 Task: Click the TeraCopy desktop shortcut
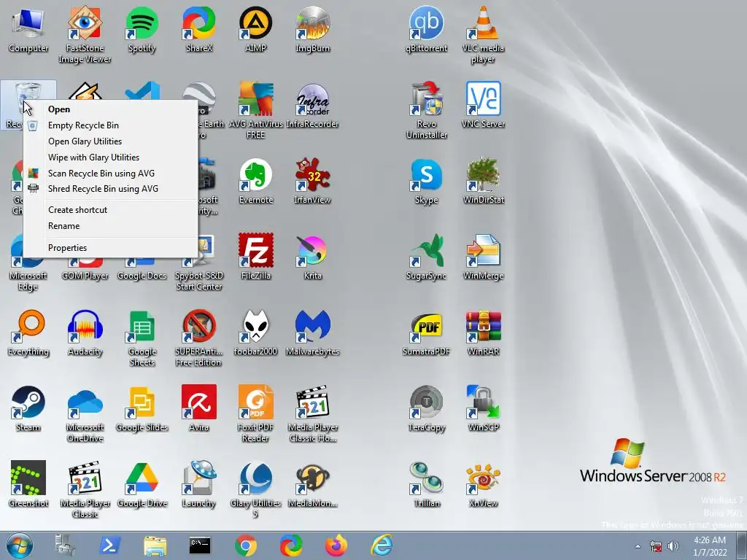[426, 409]
